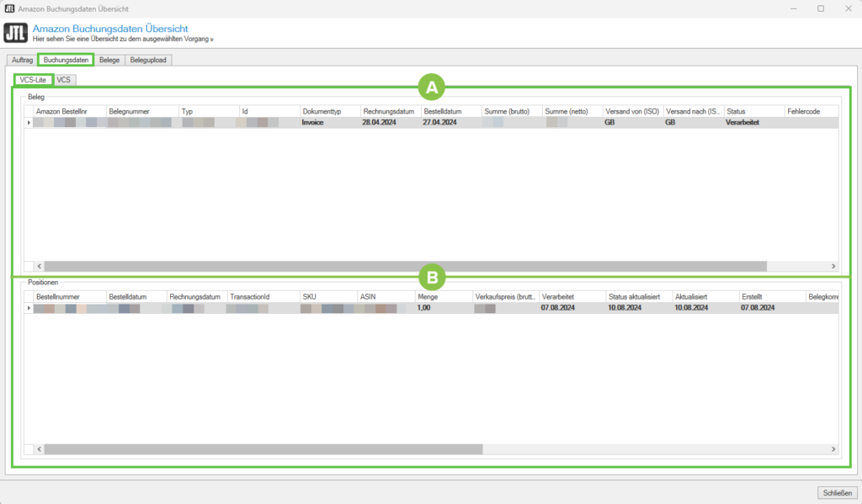The width and height of the screenshot is (862, 504).
Task: Click the row indicator arrow in Beleg table
Action: [29, 123]
